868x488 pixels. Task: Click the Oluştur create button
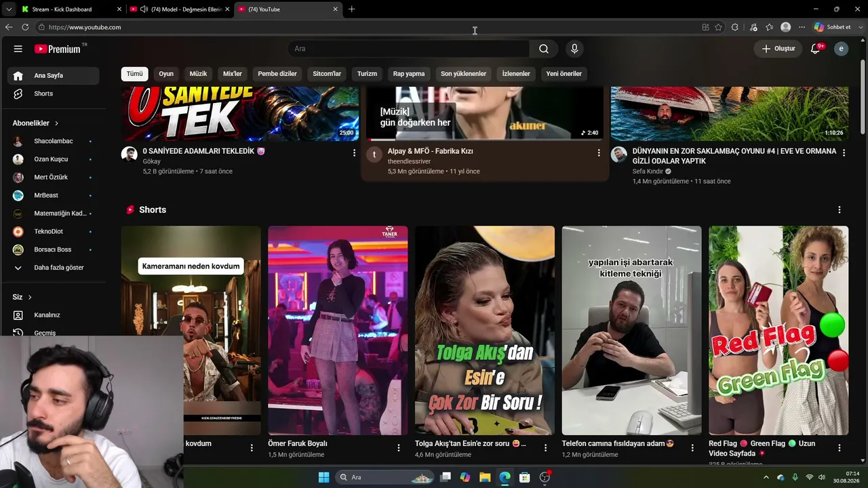(x=778, y=49)
